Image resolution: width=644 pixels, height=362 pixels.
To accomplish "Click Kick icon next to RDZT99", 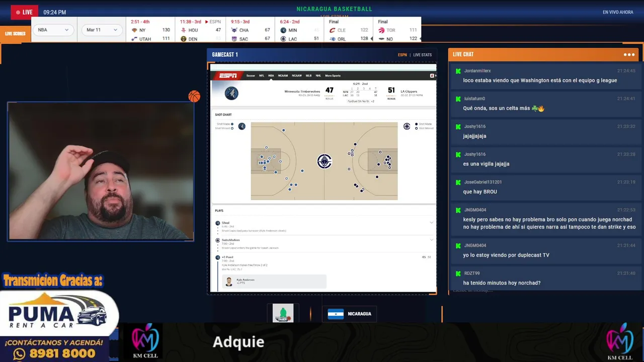I will [x=458, y=274].
